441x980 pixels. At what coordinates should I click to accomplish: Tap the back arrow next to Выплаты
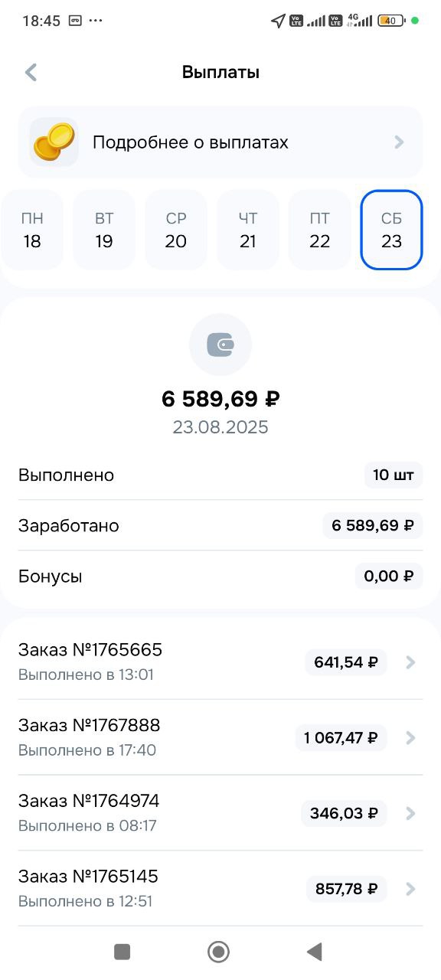[31, 73]
